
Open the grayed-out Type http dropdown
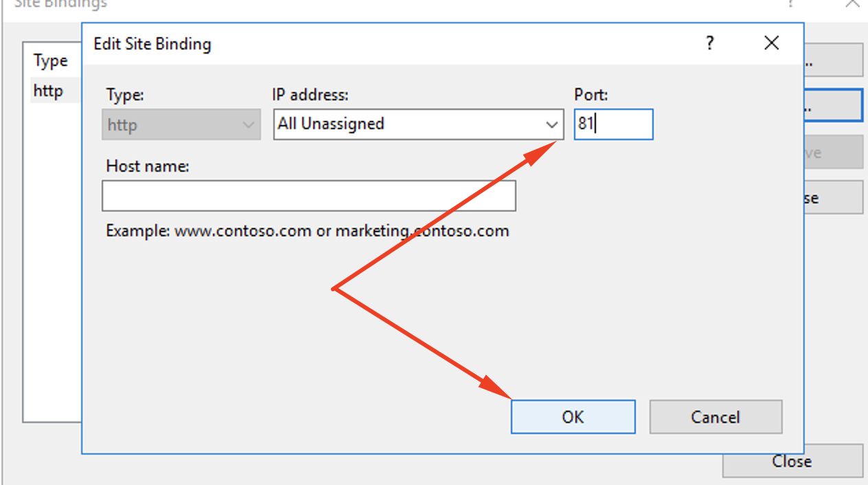(181, 124)
